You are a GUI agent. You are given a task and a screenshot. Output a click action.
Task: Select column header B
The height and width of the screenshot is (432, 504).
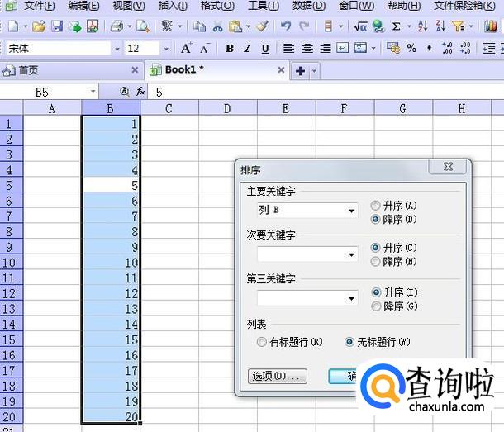[x=110, y=108]
